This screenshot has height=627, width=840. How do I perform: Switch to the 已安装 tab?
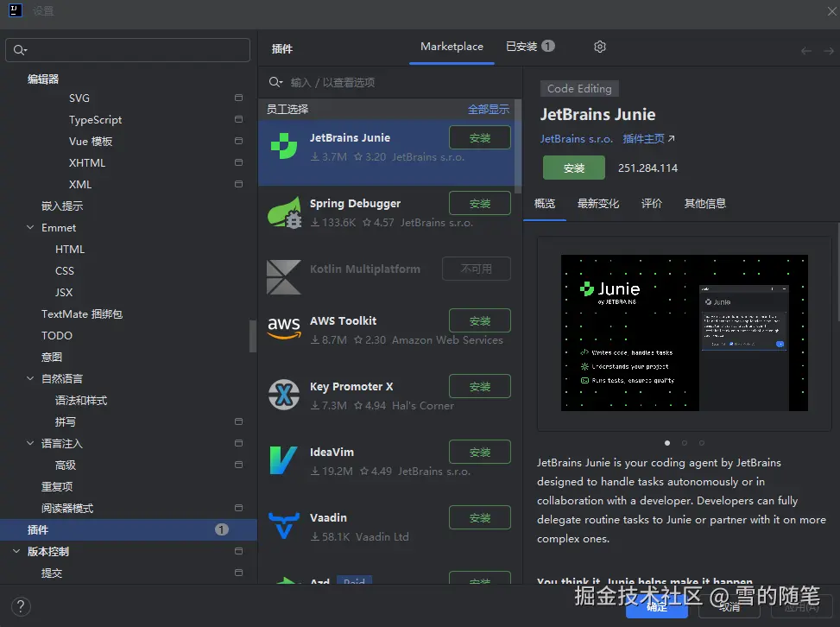point(530,47)
